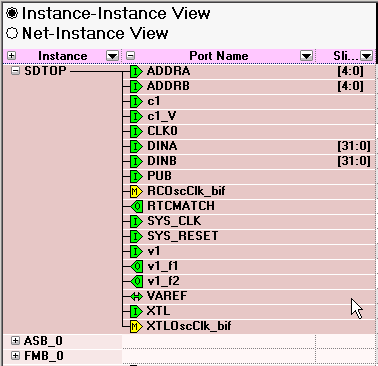Screen dimensions: 378x366
Task: Select Instance-Instance View radio button
Action: (x=12, y=13)
